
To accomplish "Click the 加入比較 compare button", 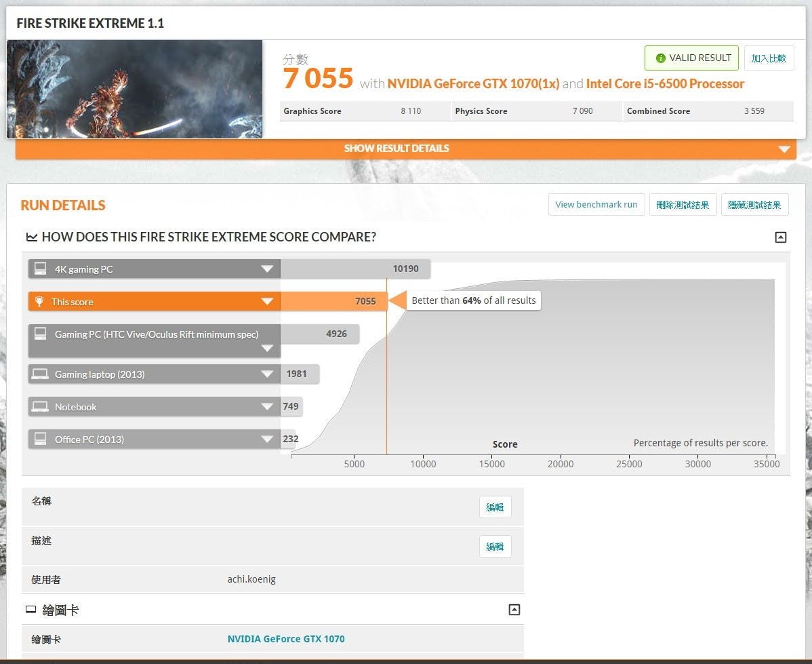I will pyautogui.click(x=769, y=58).
